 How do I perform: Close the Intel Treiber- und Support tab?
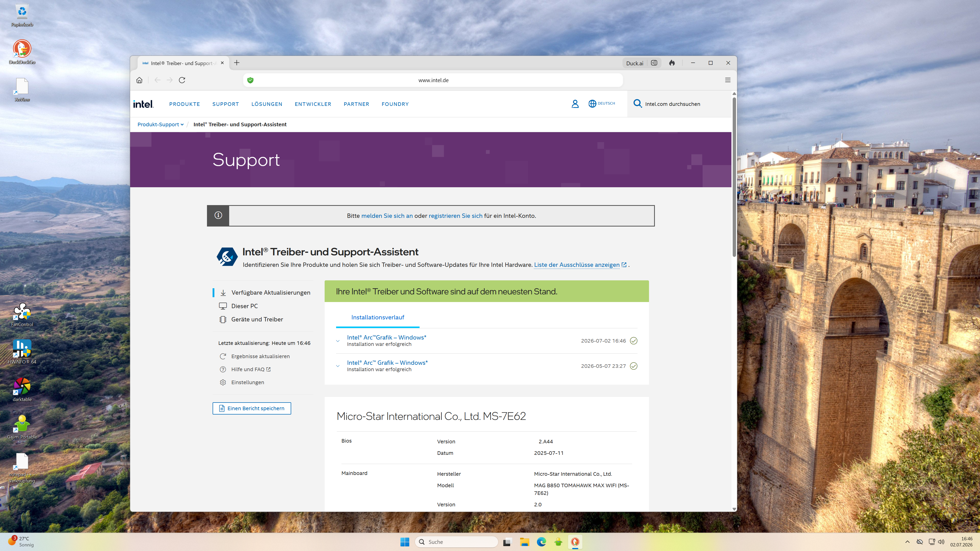tap(222, 63)
